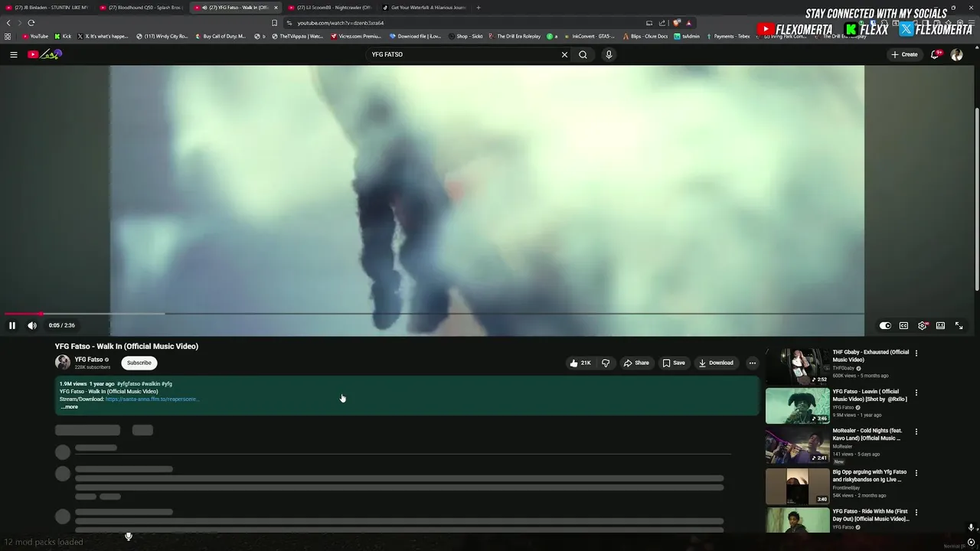Open the YouTube bookmark in bookmarks bar
The height and width of the screenshot is (551, 980).
[x=35, y=36]
